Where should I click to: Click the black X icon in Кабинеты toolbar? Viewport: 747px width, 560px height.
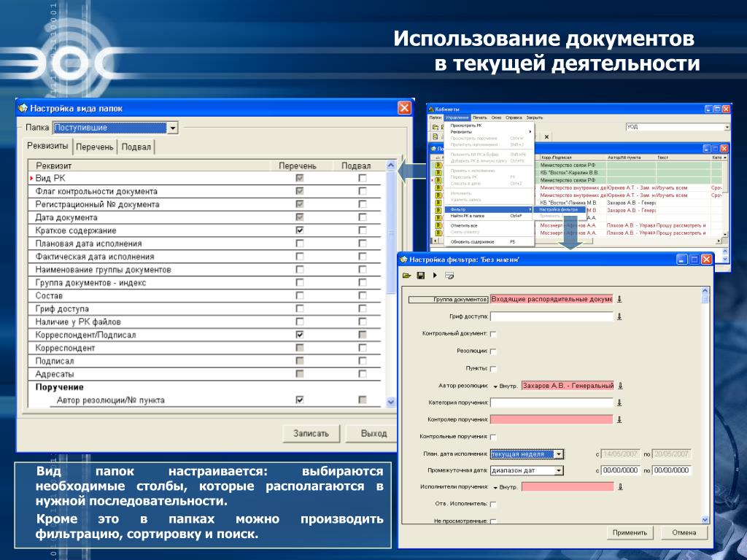(546, 136)
